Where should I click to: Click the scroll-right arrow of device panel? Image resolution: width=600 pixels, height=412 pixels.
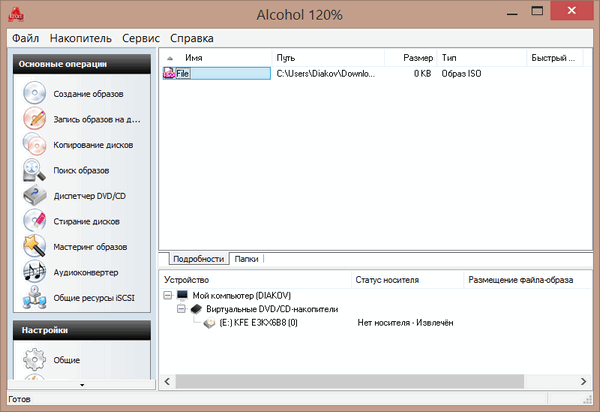pyautogui.click(x=583, y=381)
